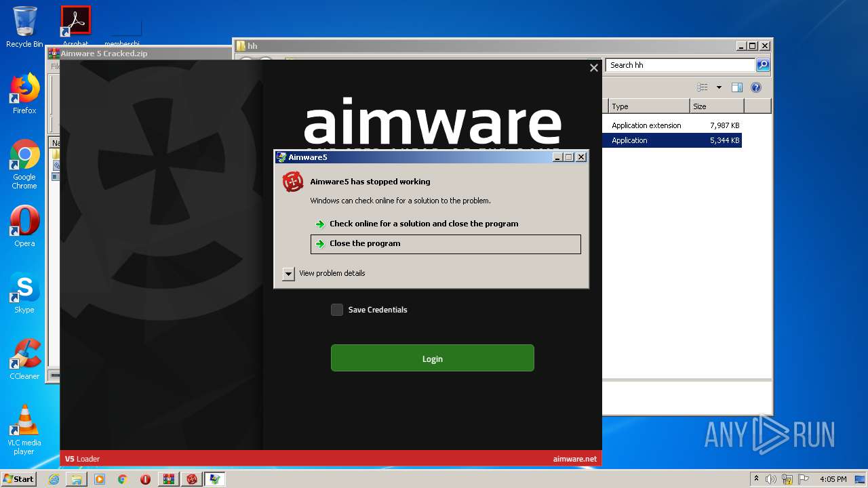
Task: Open the CCleaner desktop shortcut
Action: pyautogui.click(x=24, y=359)
